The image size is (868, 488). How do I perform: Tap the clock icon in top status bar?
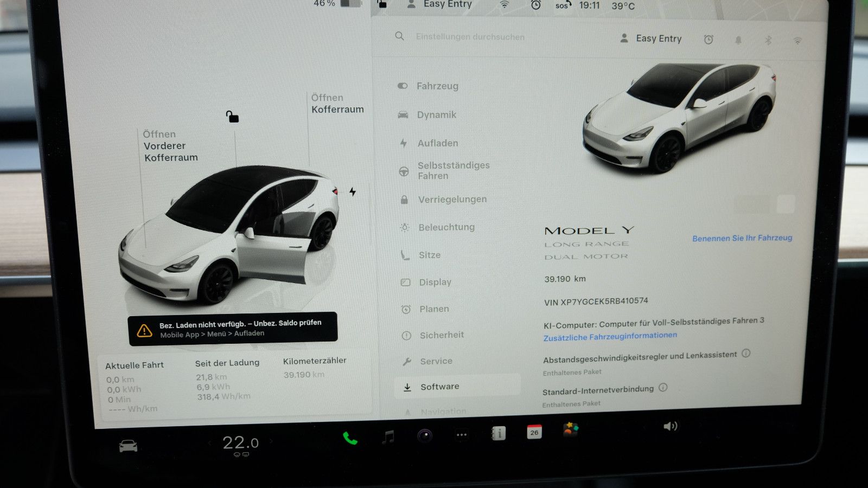coord(535,5)
